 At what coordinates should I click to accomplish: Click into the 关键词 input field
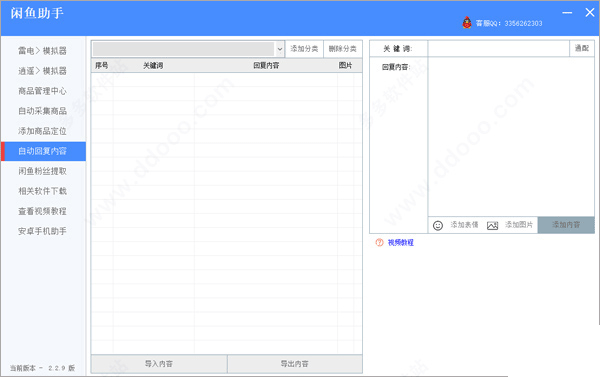[x=499, y=49]
